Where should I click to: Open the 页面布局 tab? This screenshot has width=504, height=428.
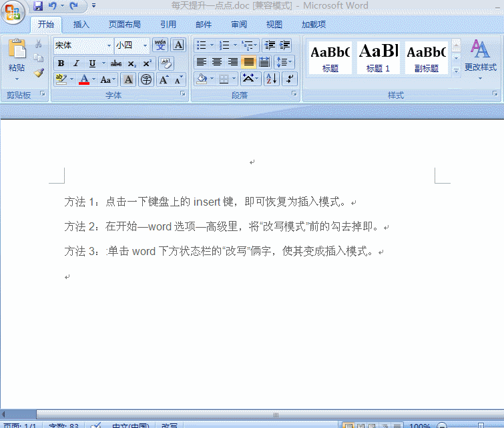pos(124,25)
